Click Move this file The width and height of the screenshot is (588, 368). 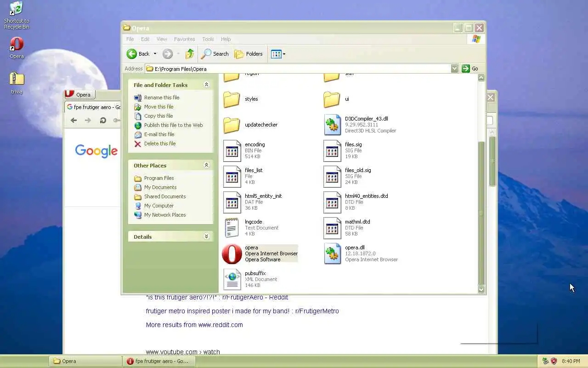click(x=154, y=107)
